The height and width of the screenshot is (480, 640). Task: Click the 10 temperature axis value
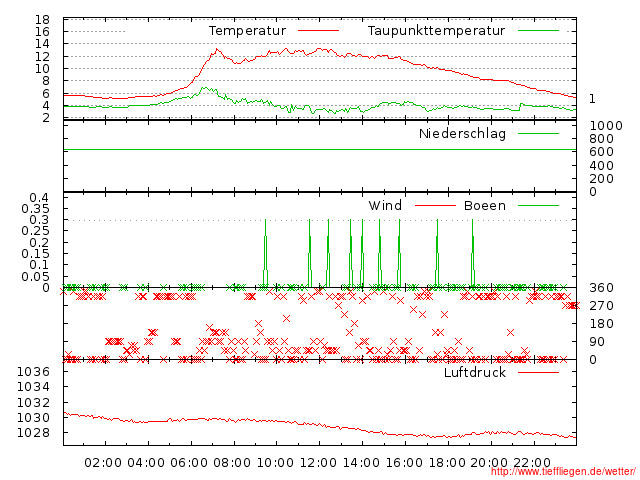pos(42,69)
